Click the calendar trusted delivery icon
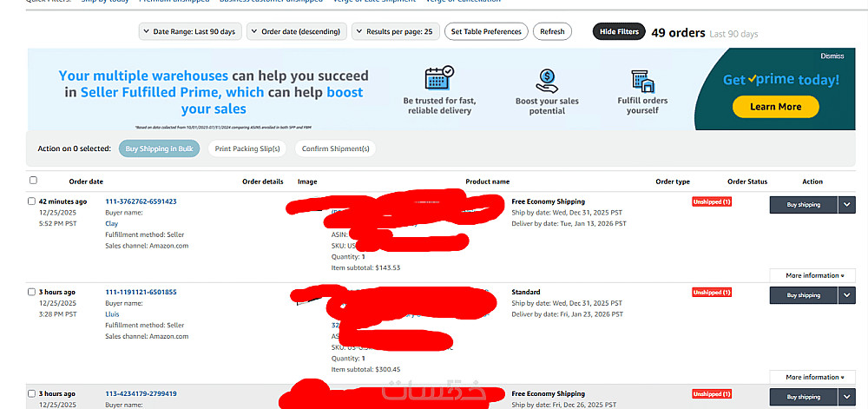 coord(439,78)
